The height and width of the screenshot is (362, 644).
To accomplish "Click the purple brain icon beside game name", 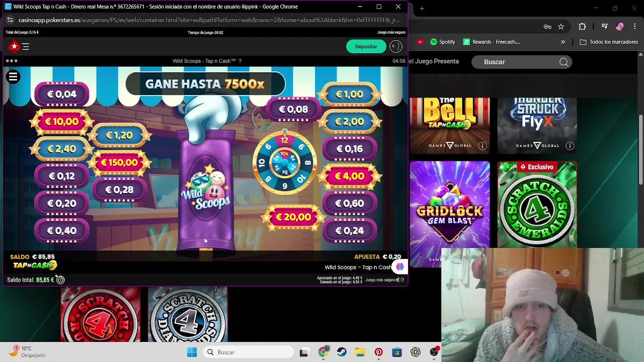I will tap(400, 266).
